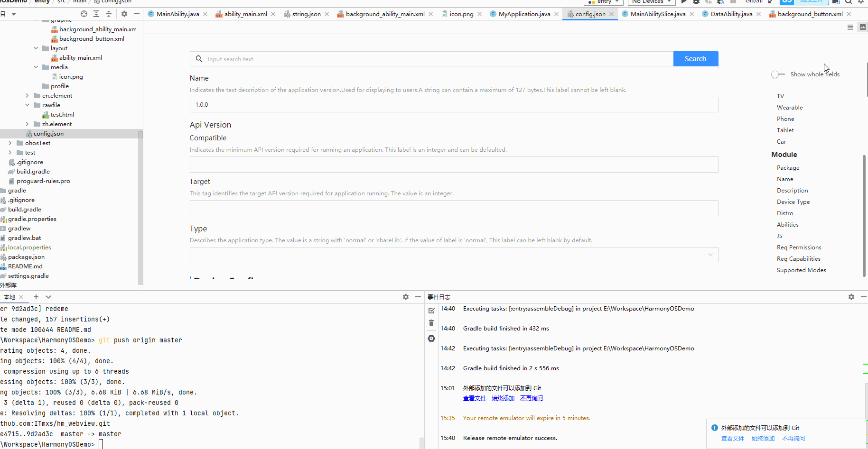Screen dimensions: 868x449
Task: Switch to text code view of config
Action: tap(850, 27)
